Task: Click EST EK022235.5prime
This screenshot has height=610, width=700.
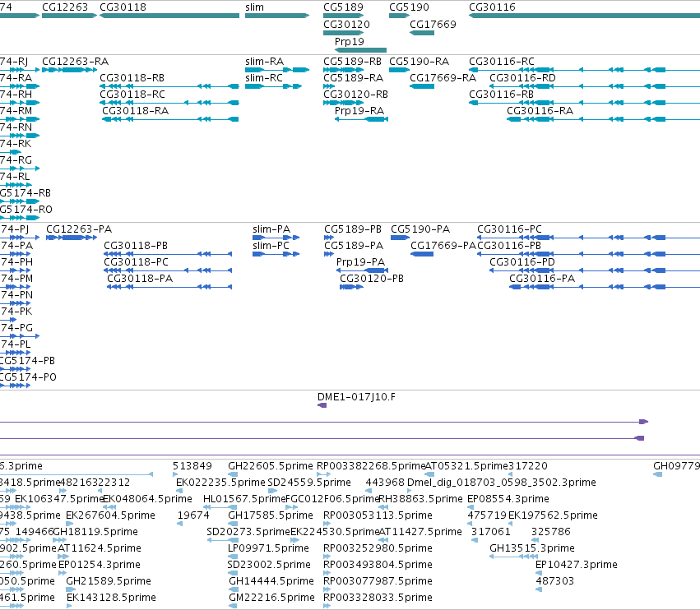Action: tap(220, 483)
